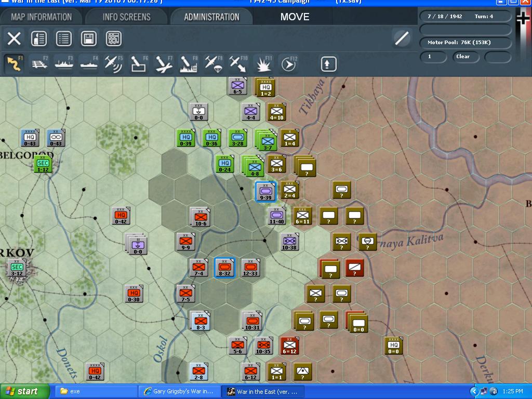Select the red 12-33 armored unit

click(250, 267)
